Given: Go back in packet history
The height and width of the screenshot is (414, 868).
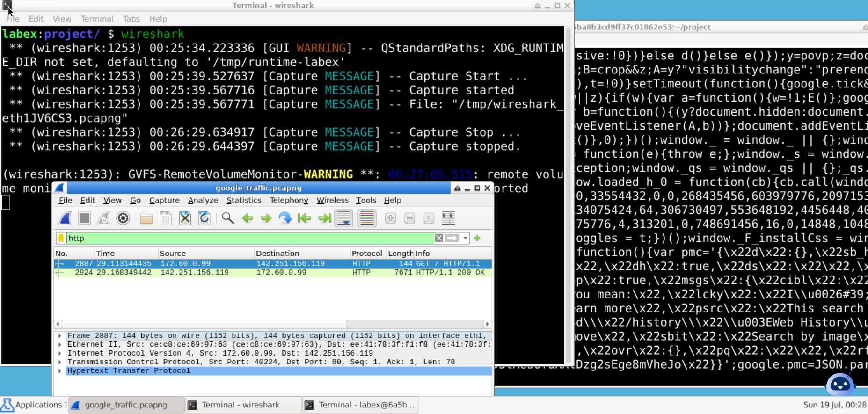Looking at the screenshot, I should (x=248, y=218).
